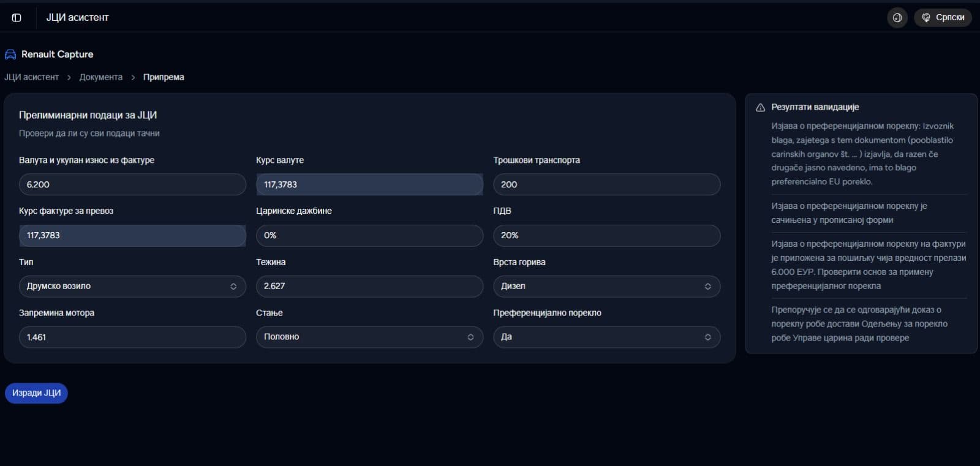Click the Трошкови транспорта field showing 200
Screen dimensions: 980x466
click(606, 184)
